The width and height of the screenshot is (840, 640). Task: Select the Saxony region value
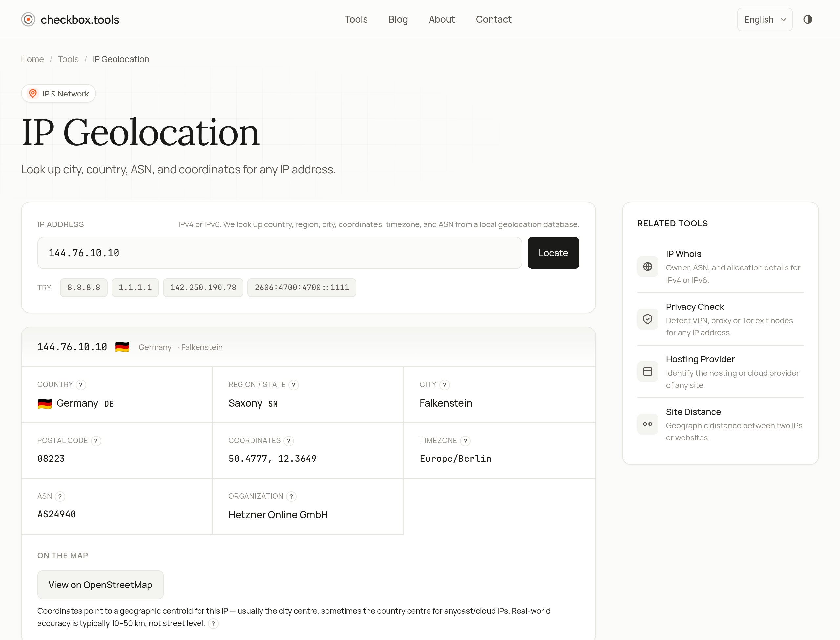(245, 403)
